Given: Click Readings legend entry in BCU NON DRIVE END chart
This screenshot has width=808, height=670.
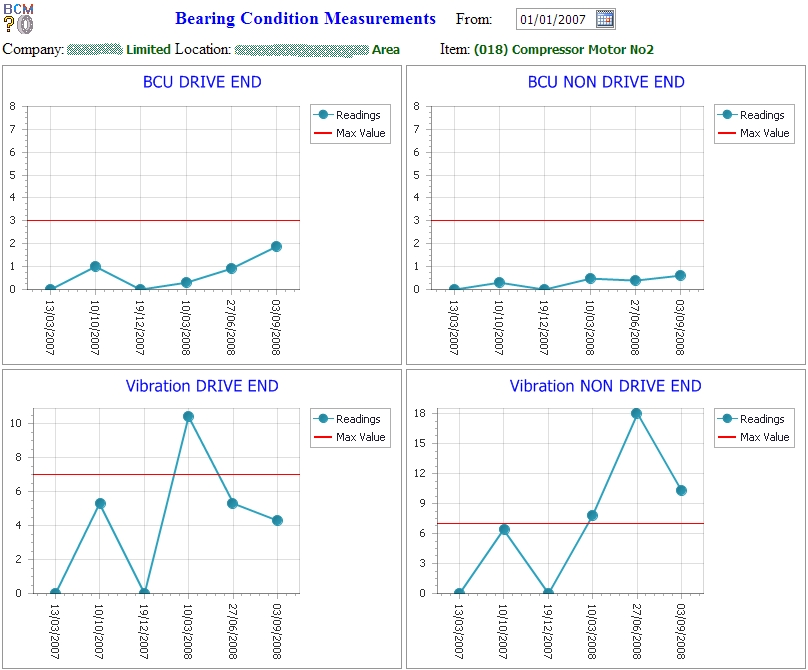Looking at the screenshot, I should click(x=751, y=115).
